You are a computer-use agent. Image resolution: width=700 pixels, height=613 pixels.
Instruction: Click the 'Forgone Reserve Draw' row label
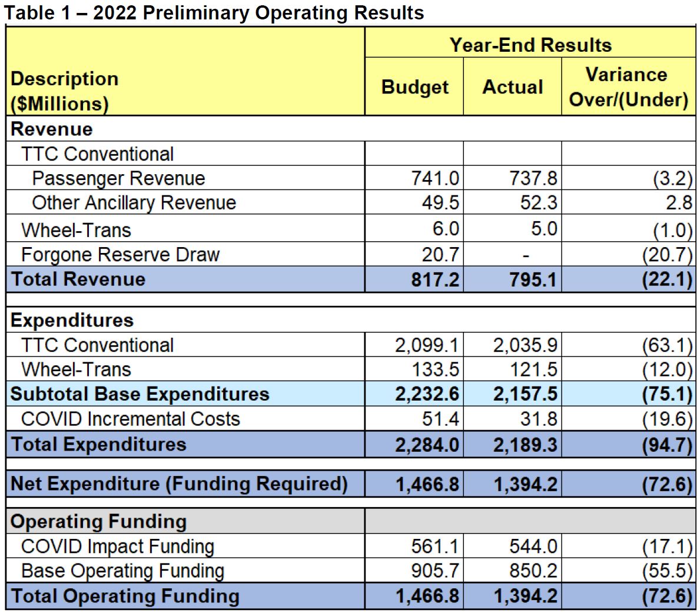120,255
